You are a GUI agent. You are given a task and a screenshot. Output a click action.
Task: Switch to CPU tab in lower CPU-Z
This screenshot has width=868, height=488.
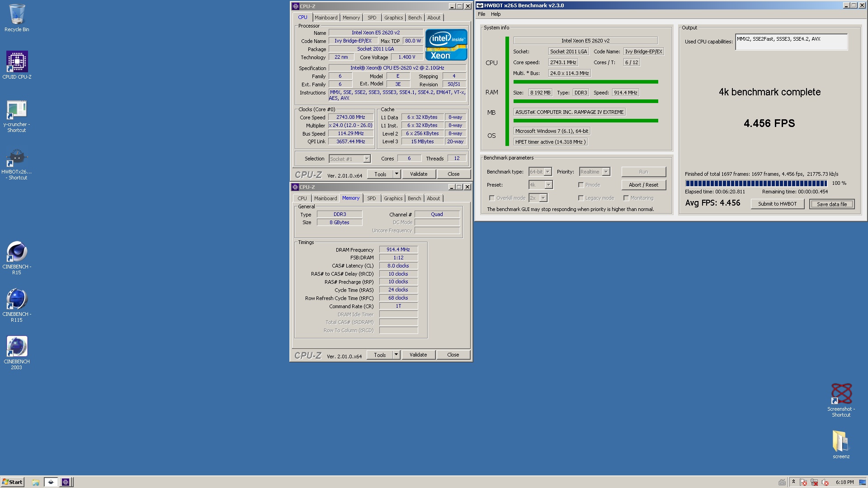coord(302,198)
